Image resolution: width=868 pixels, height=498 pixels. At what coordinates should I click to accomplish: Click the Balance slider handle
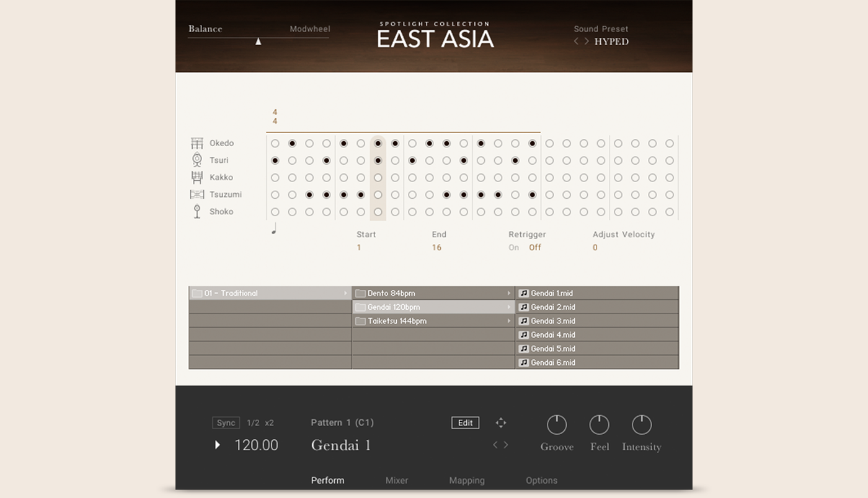tap(259, 41)
